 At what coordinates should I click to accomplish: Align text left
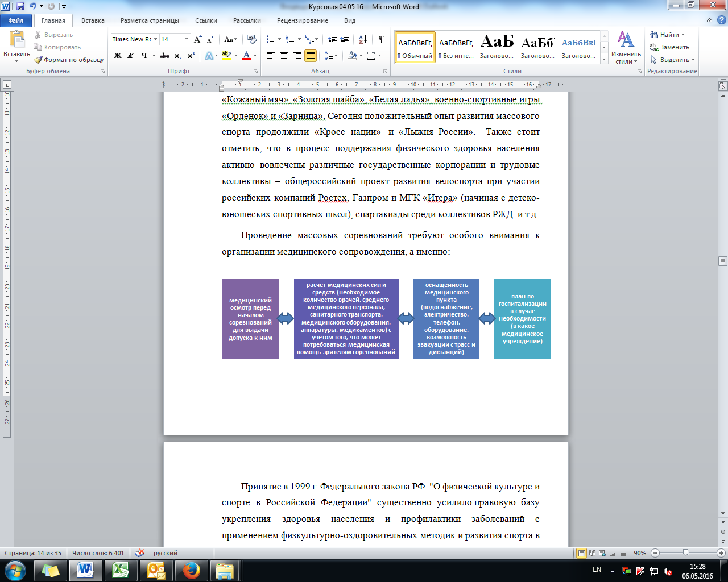(x=270, y=56)
